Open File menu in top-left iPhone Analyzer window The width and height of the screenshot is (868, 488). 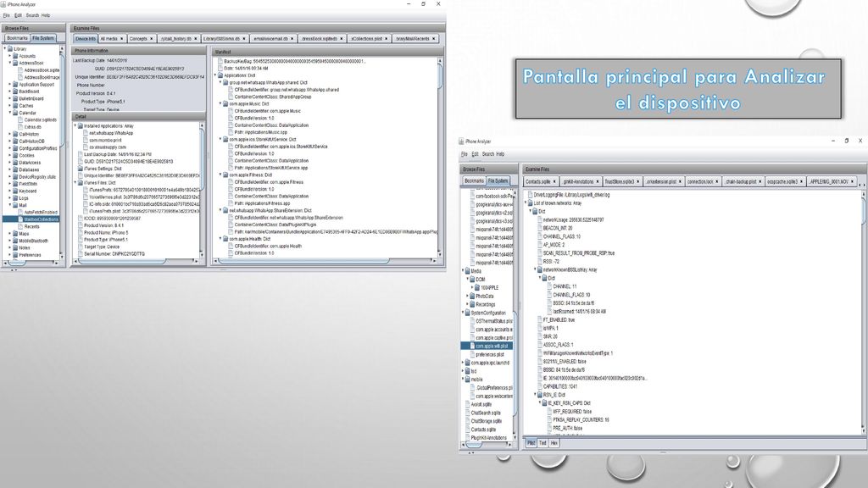[x=6, y=15]
